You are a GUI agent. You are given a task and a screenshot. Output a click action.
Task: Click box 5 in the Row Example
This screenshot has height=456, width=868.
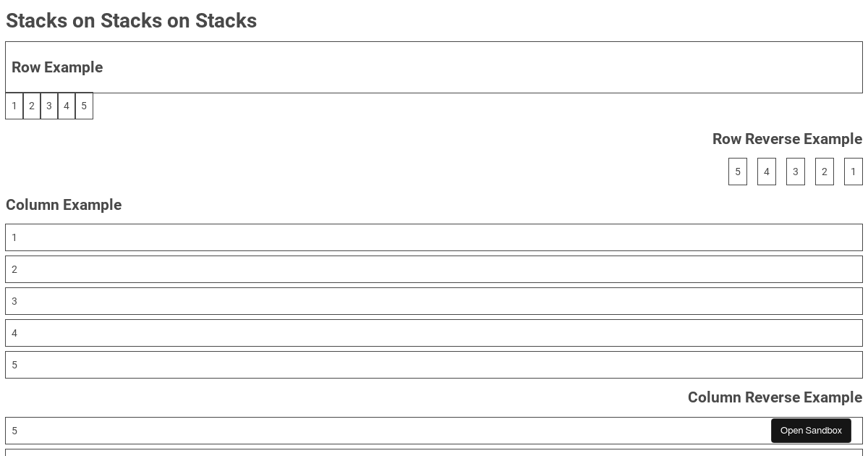(84, 106)
